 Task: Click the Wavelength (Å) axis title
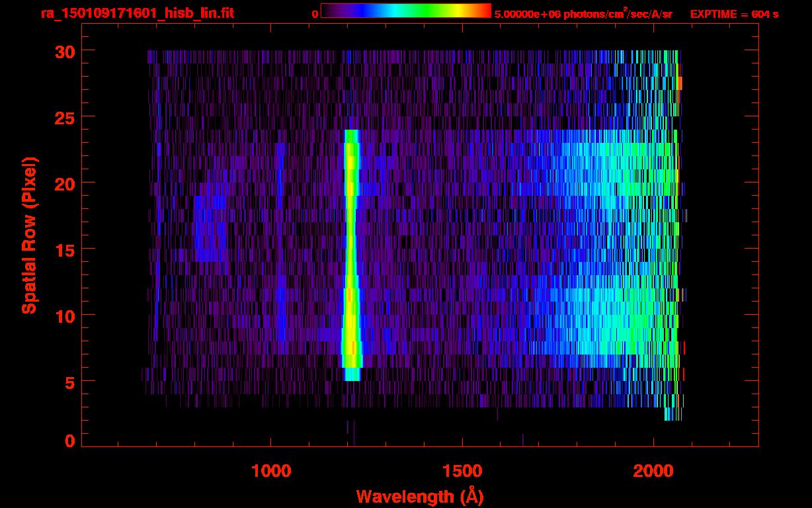click(419, 496)
